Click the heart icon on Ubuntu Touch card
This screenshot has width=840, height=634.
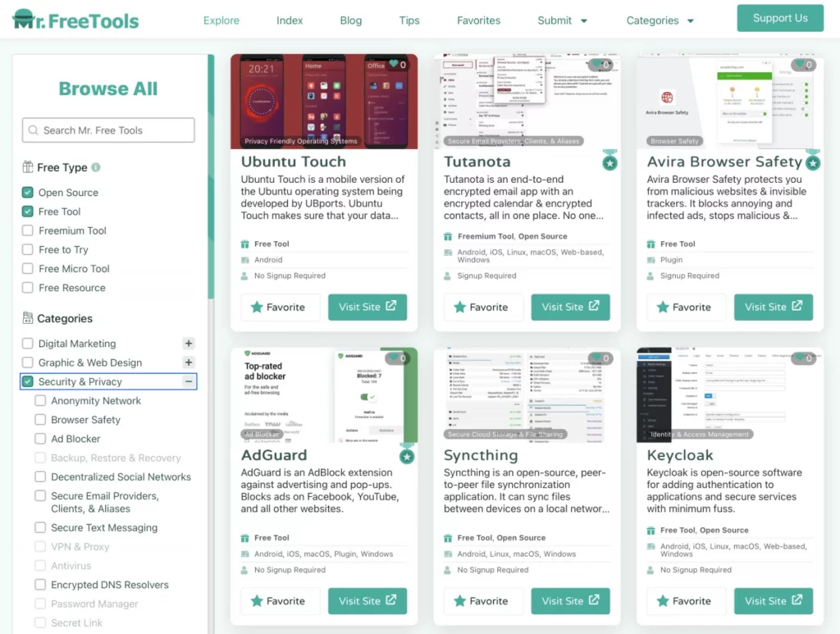tap(394, 64)
